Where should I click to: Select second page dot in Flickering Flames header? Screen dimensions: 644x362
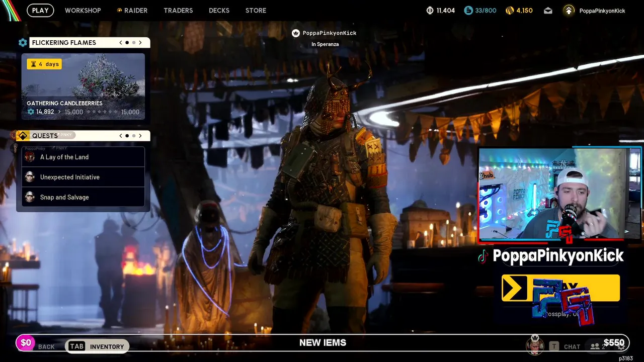(x=134, y=43)
